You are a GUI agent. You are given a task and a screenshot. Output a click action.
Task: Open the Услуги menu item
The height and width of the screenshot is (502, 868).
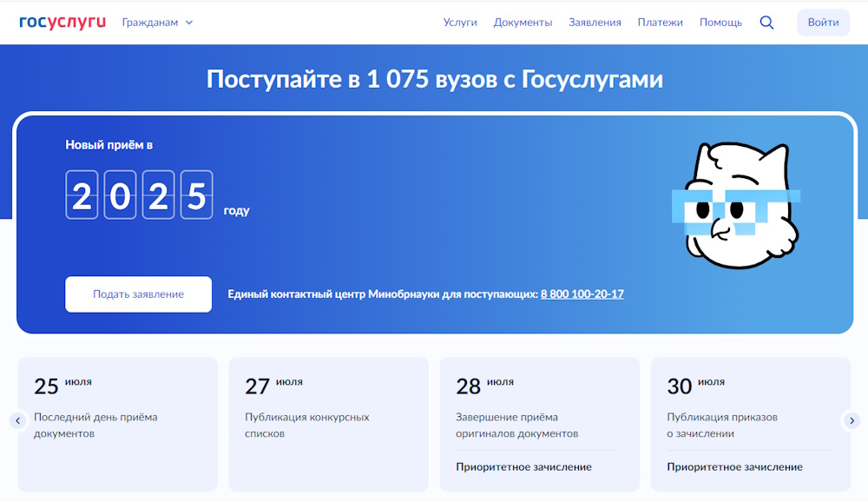(460, 23)
